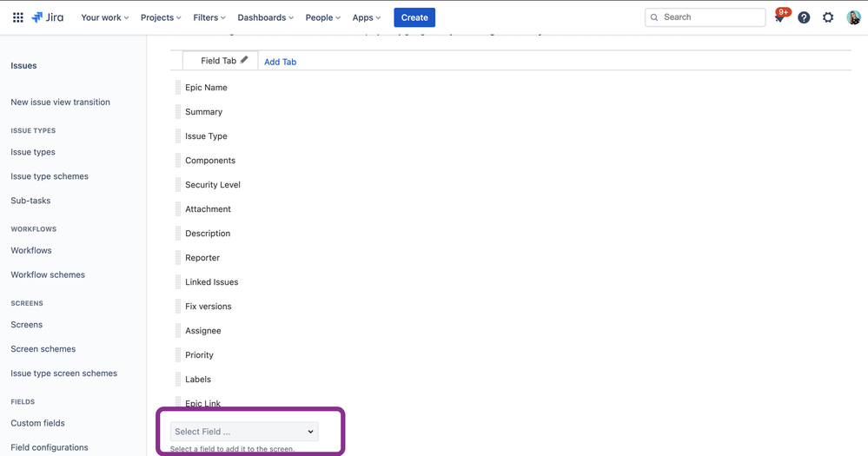Open Field configurations in the sidebar

tap(50, 447)
